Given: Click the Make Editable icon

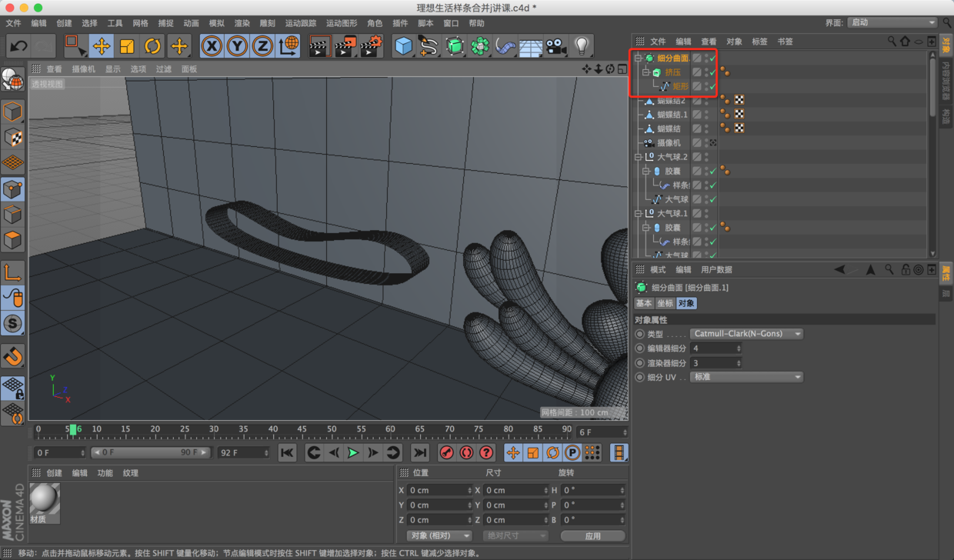Looking at the screenshot, I should tap(12, 79).
